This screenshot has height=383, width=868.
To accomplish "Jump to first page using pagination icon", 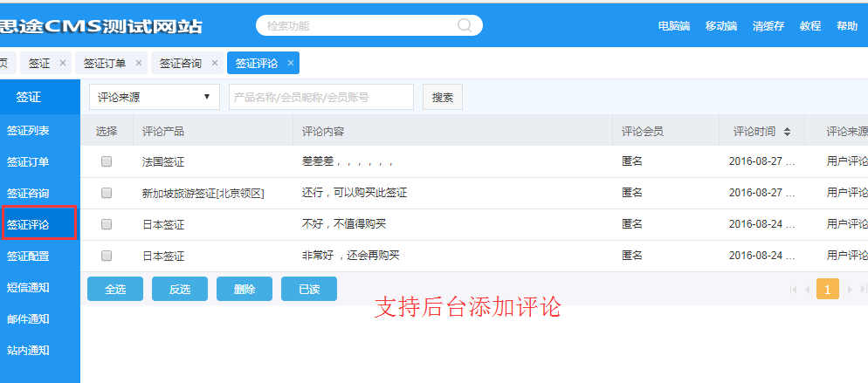I will [793, 289].
